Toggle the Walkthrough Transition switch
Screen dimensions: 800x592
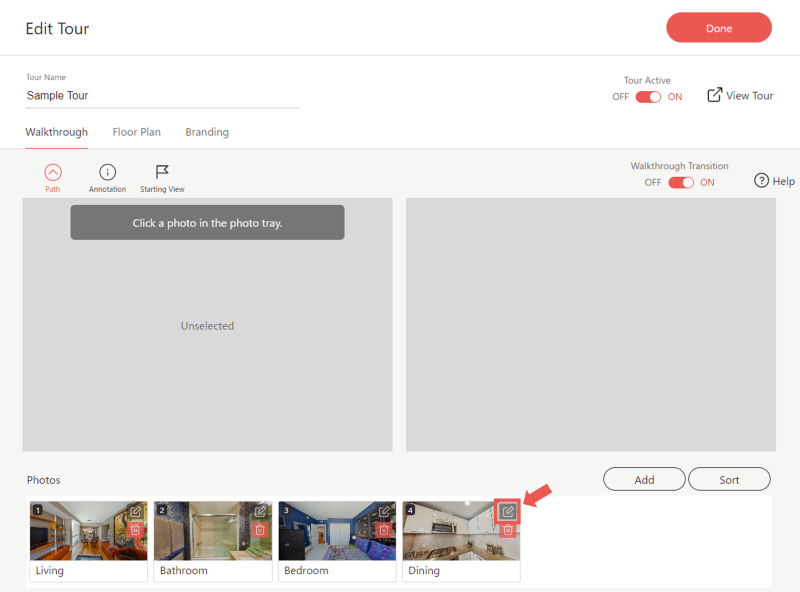click(681, 183)
